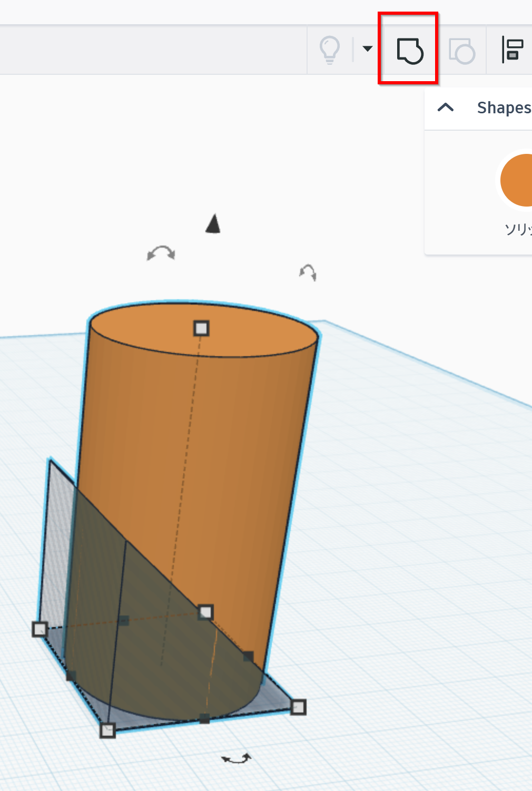Click the double-arrow rotation handle at upper left
This screenshot has width=532, height=791.
tap(161, 253)
